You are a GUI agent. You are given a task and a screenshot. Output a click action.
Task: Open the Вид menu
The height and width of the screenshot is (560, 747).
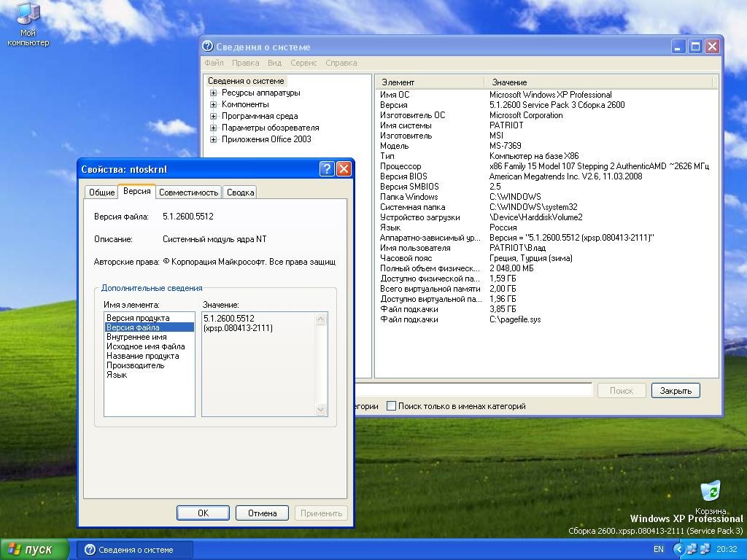(x=274, y=63)
